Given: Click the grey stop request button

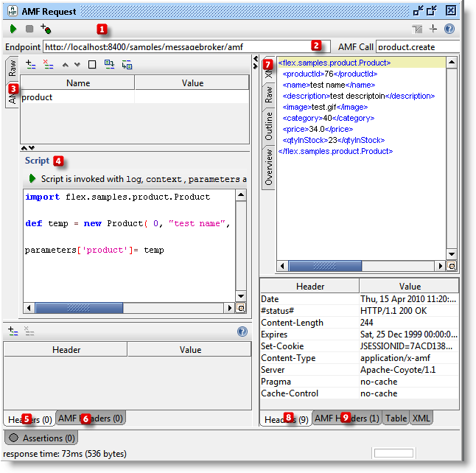Looking at the screenshot, I should (x=29, y=29).
